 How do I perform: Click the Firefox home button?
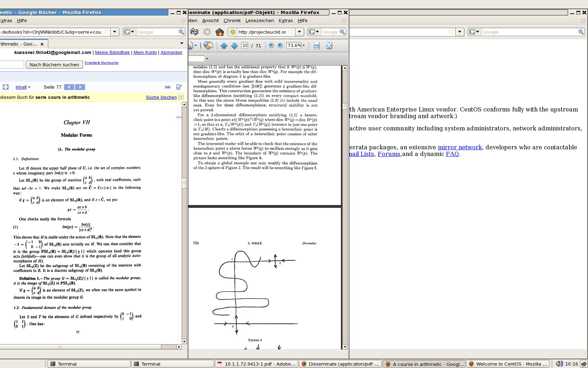[x=219, y=32]
